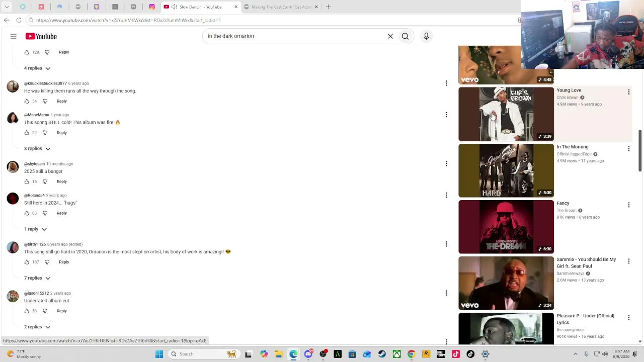Screen dimensions: 644x362
Task: Open options menu for @shylosain's comment
Action: (446, 164)
